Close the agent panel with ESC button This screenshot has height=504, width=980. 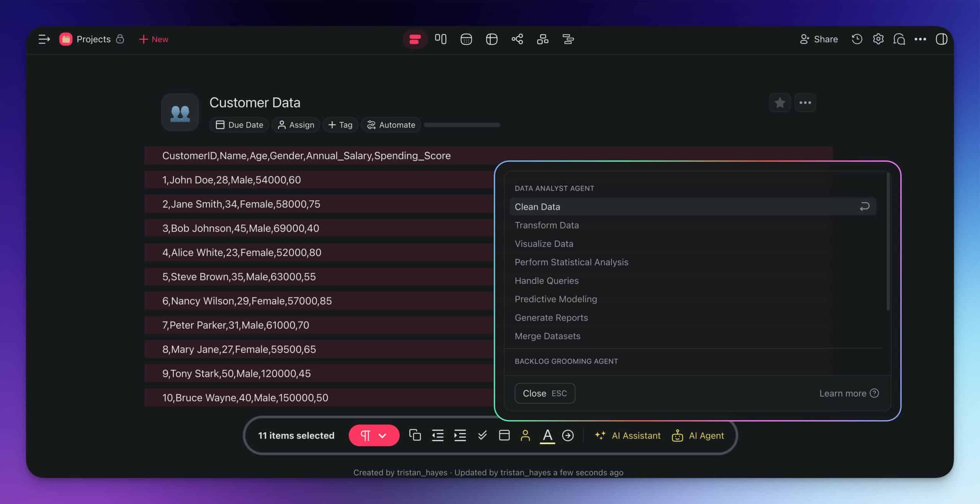pos(544,393)
